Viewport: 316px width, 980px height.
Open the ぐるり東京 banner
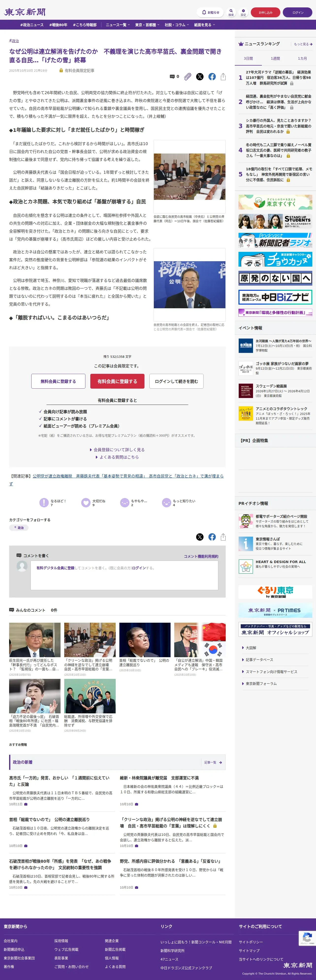(275, 592)
